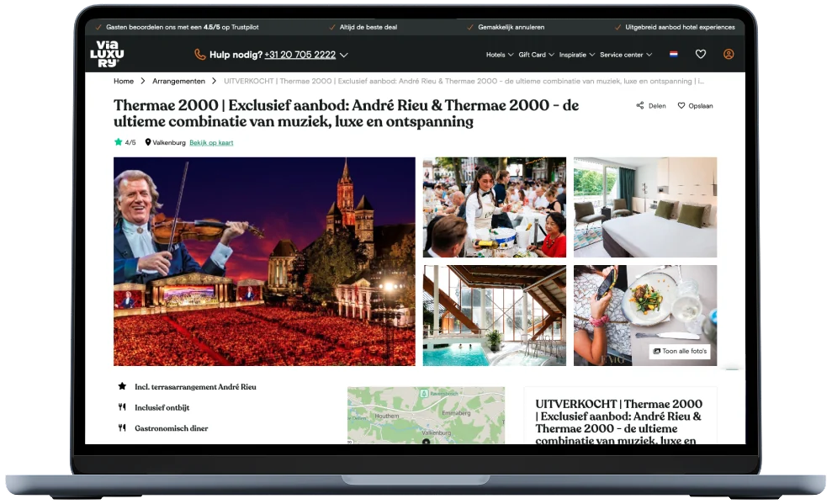Click checkmark before Uitgebreid aanbod hotel experiences
The width and height of the screenshot is (832, 504).
coord(617,27)
